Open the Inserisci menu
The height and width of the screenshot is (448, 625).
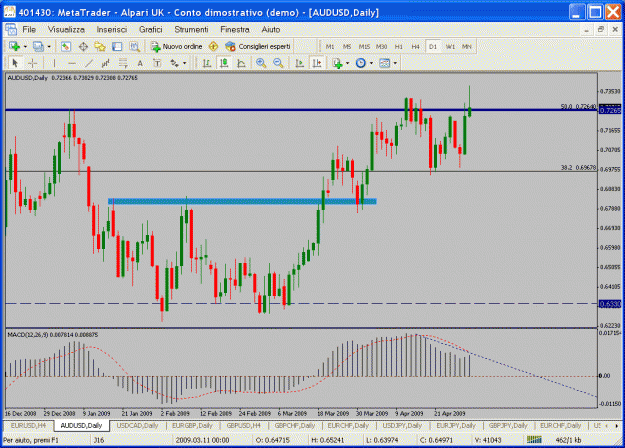click(x=112, y=29)
